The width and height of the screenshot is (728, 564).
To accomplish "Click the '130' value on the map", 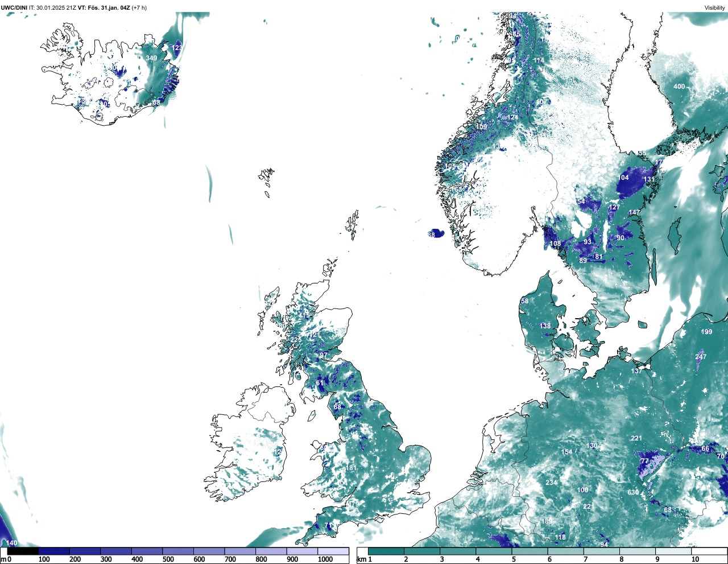I will pos(592,446).
